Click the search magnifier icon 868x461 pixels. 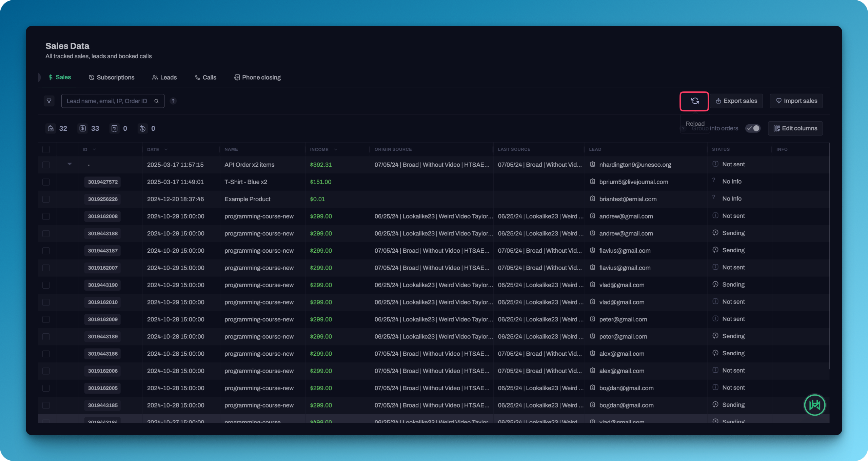[156, 101]
